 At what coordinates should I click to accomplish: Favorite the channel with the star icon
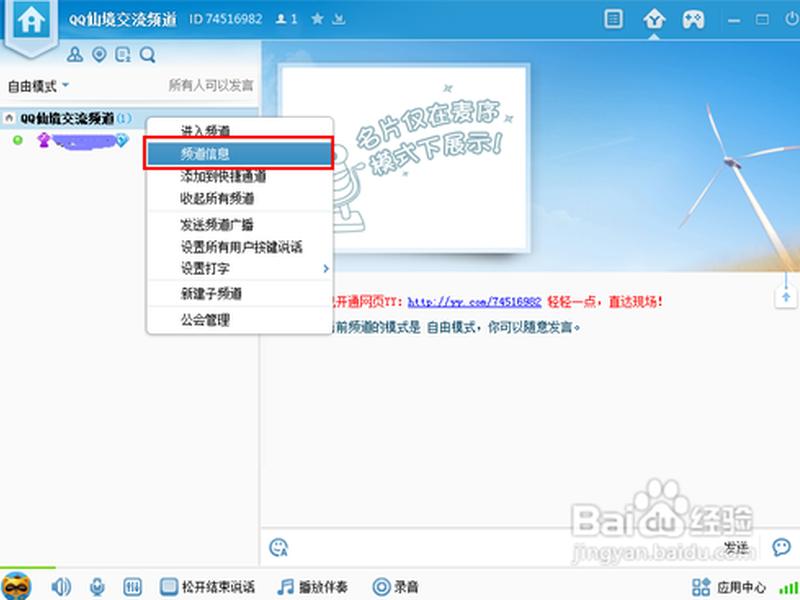(317, 19)
